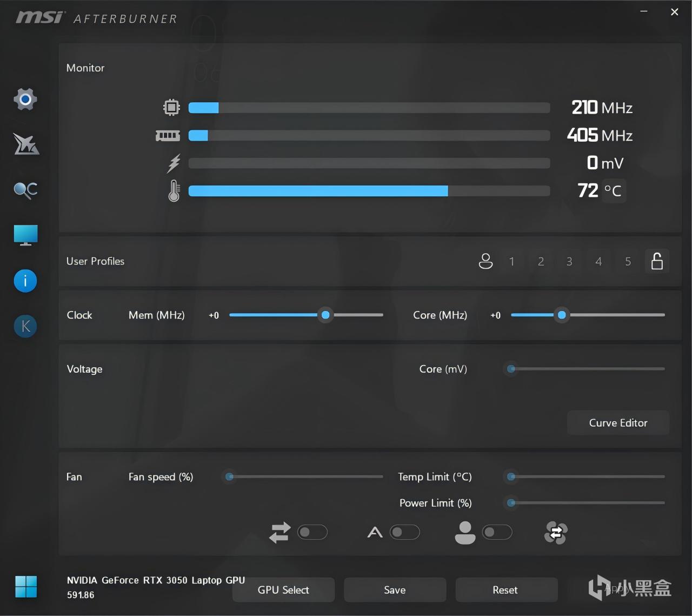Click the user-defined fan person icon
692x616 pixels.
point(465,533)
